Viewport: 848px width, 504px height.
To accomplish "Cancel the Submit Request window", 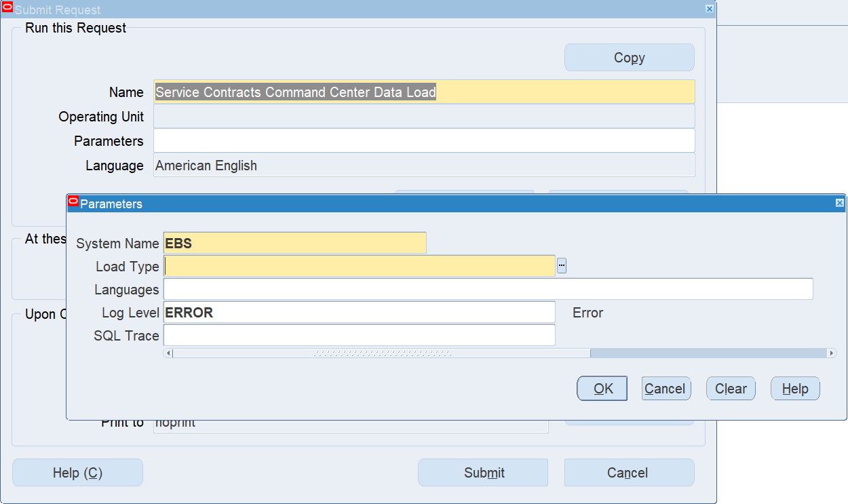I will pyautogui.click(x=629, y=473).
